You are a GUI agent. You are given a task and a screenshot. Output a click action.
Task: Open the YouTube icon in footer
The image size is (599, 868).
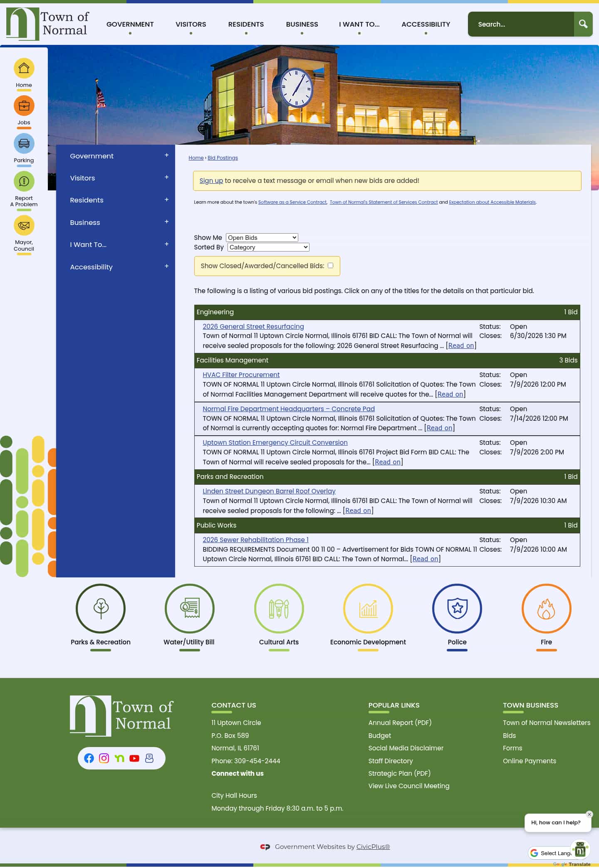[x=134, y=758]
